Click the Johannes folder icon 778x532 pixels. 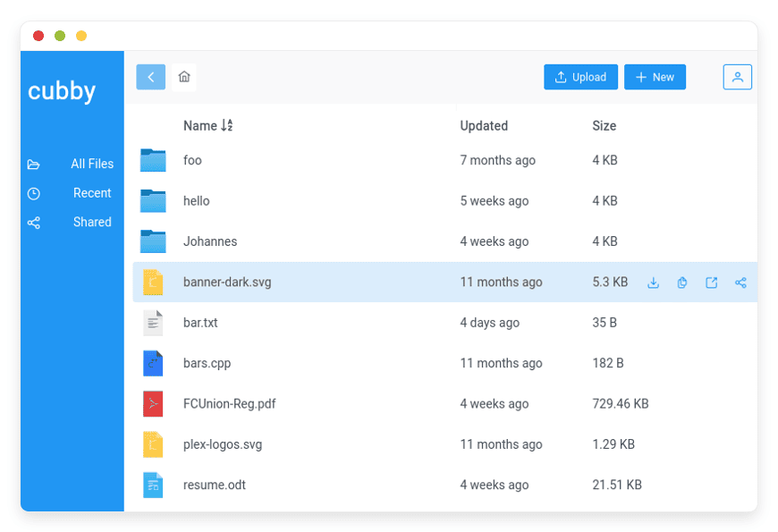point(153,241)
